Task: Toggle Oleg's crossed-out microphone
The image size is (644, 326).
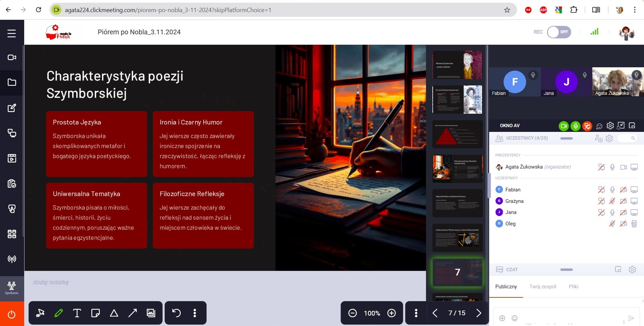Action: tap(612, 224)
